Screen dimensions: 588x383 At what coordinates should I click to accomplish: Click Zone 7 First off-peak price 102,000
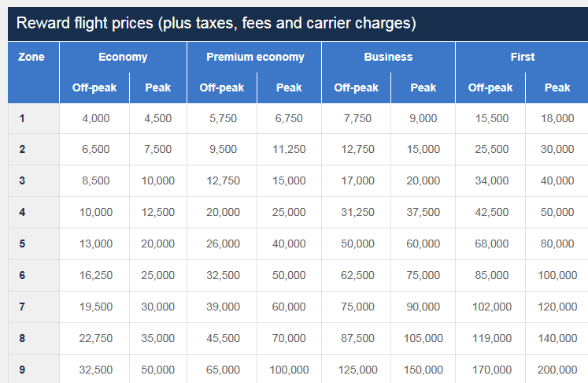490,307
